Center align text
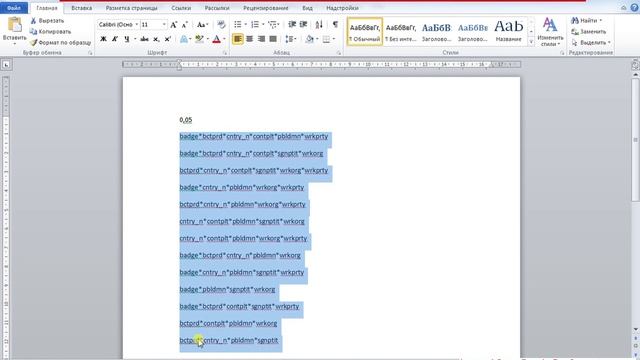This screenshot has height=360, width=640. pos(249,39)
